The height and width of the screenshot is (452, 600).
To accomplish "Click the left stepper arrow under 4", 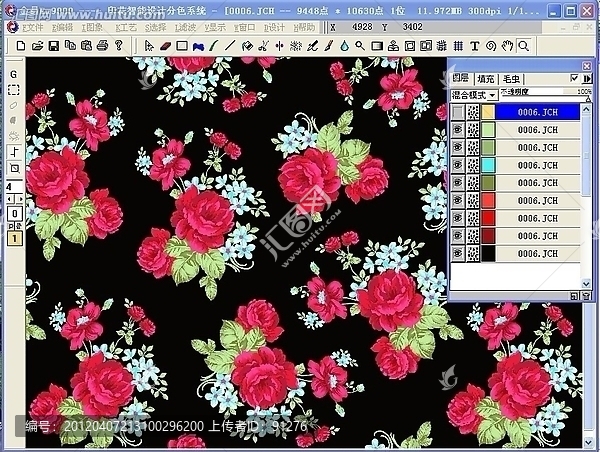I will (10, 199).
